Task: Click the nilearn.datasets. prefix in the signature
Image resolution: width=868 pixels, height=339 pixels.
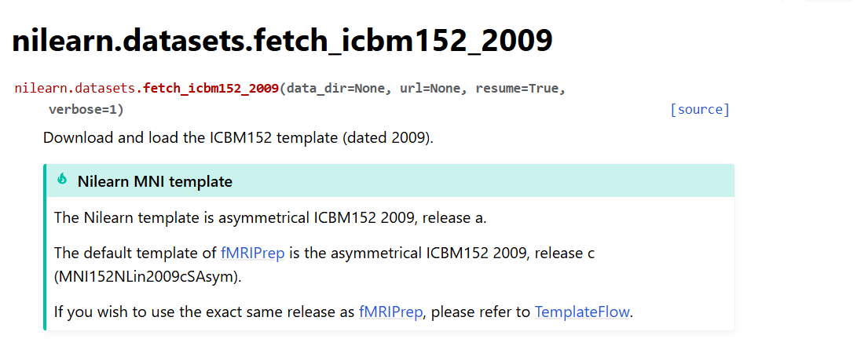Action: pos(77,88)
